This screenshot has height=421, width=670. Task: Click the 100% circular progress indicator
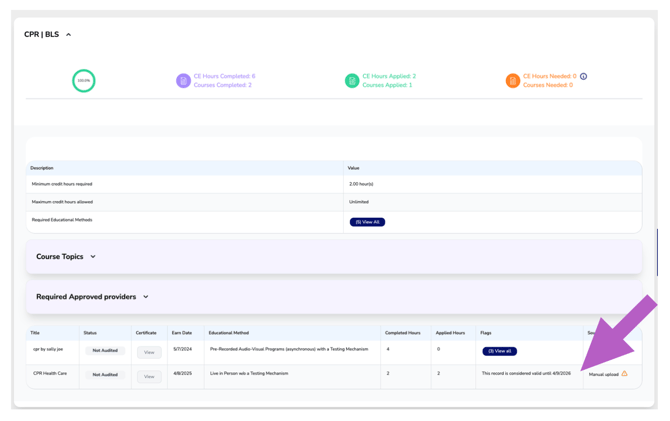84,81
